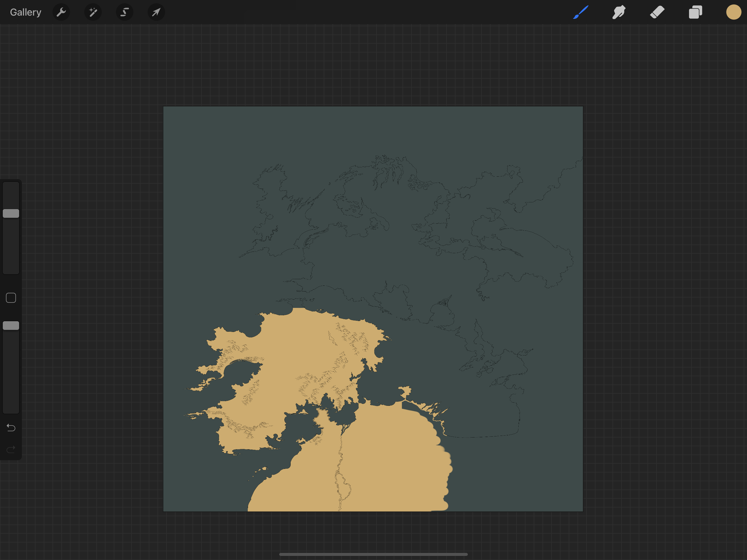The height and width of the screenshot is (560, 747).
Task: Select the Smudge tool
Action: [x=619, y=13]
